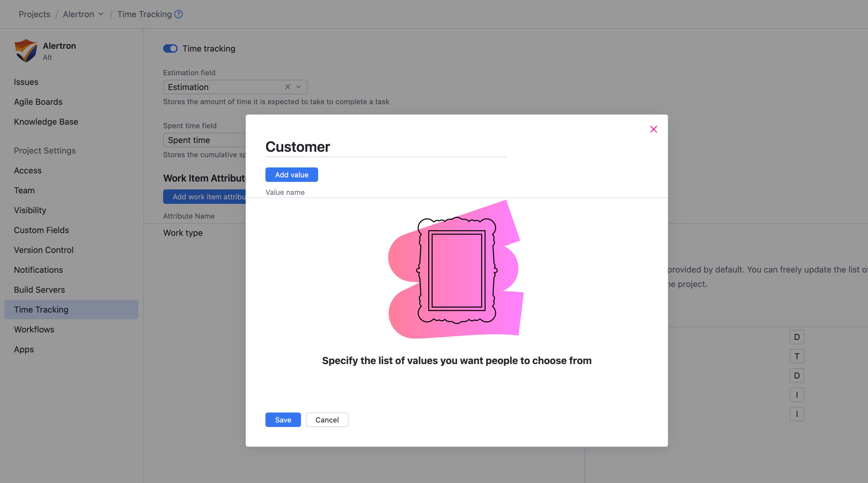Click the Time Tracking help question icon
The width and height of the screenshot is (868, 483).
178,14
